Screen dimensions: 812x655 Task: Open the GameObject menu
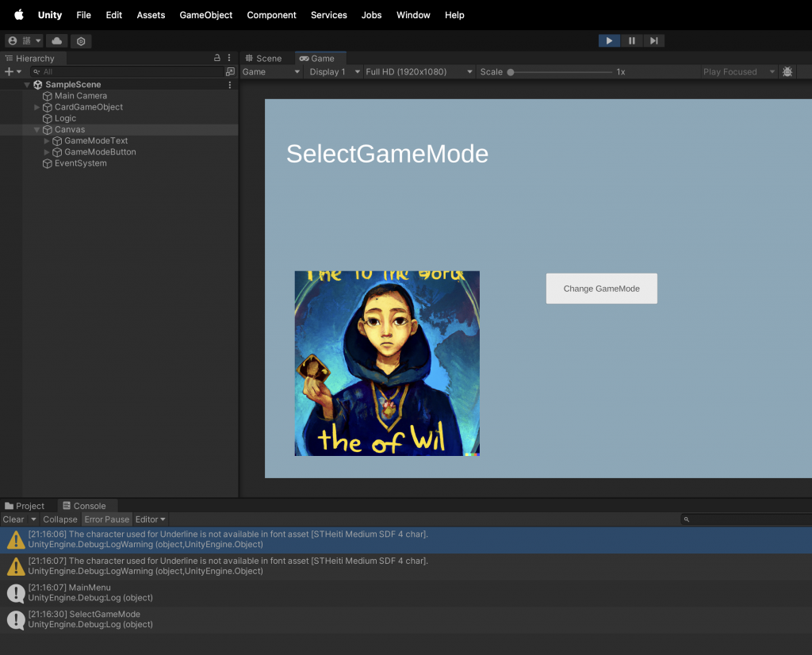pyautogui.click(x=205, y=15)
